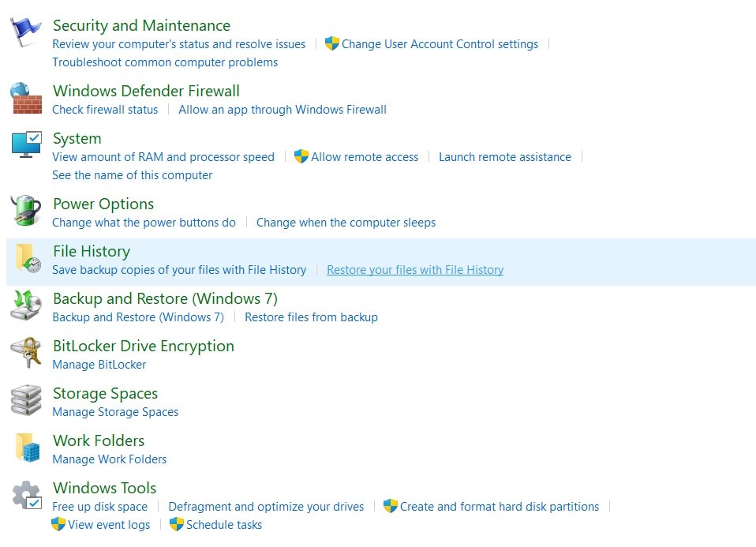Open Defragment and optimize your drives
This screenshot has height=547, width=756.
[266, 507]
